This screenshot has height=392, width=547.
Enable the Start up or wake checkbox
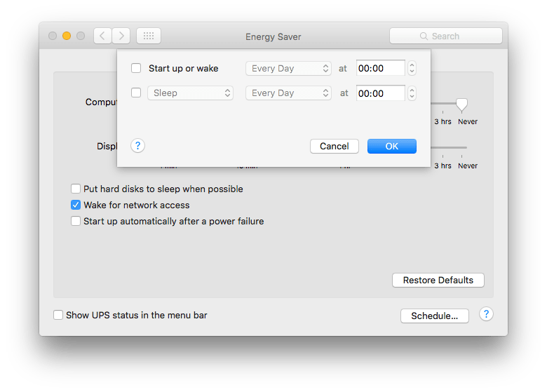pos(136,69)
